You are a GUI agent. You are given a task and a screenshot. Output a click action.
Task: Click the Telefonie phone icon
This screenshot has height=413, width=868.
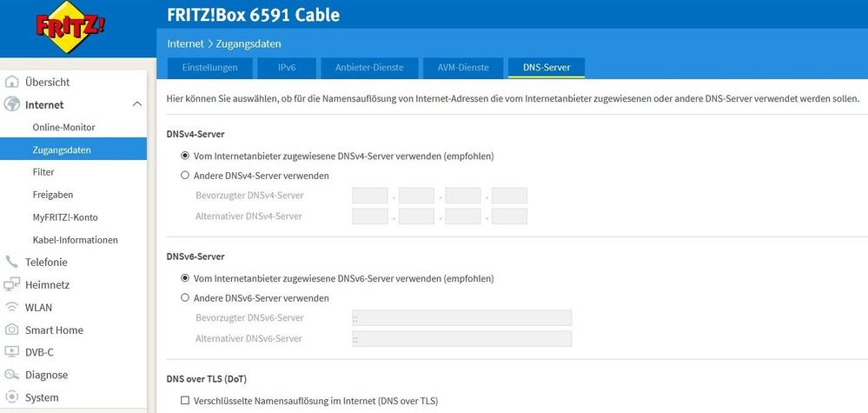tap(12, 262)
